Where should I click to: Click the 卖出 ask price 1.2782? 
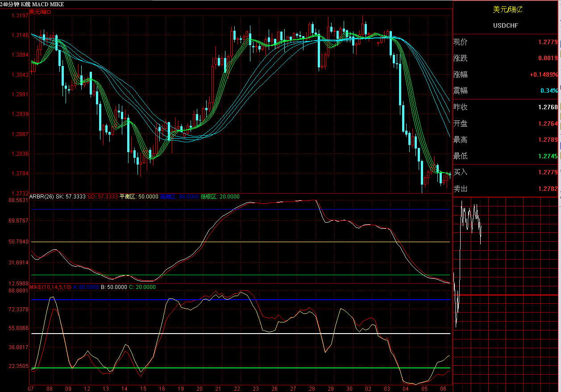pyautogui.click(x=548, y=189)
